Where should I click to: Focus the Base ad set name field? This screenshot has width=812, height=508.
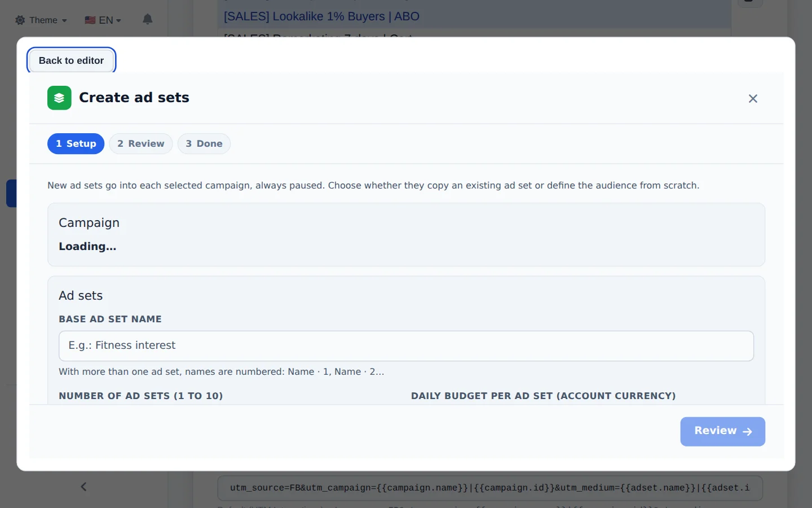pyautogui.click(x=406, y=346)
